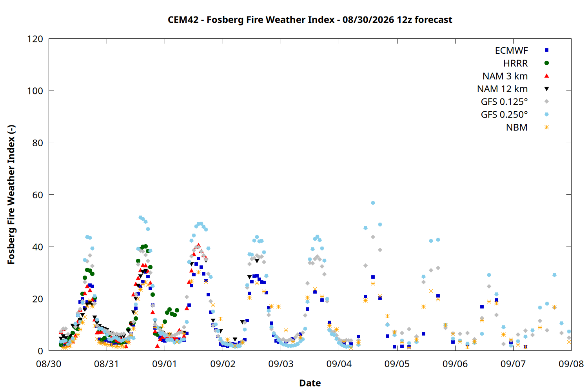Click the ECMWF blue square legend marker
The width and height of the screenshot is (588, 392).
click(546, 50)
